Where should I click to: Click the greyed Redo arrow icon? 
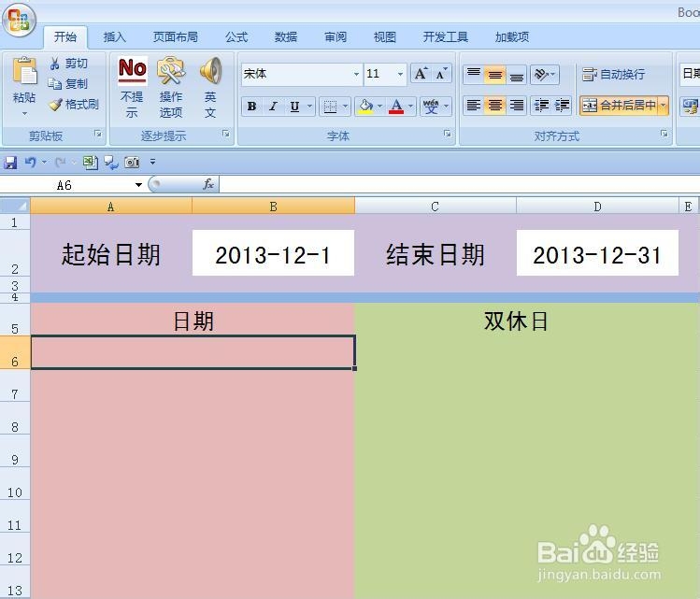(60, 162)
